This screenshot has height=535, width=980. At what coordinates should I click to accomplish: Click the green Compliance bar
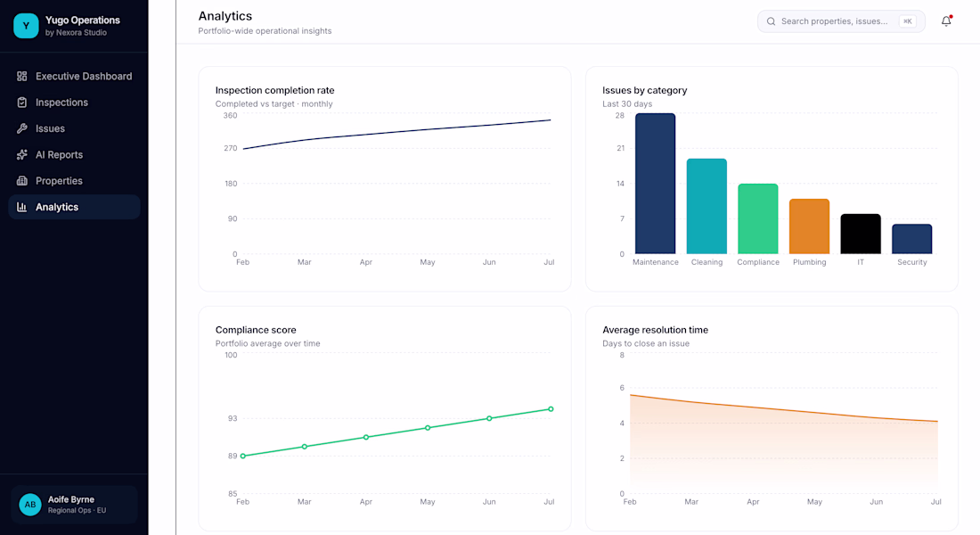(x=758, y=219)
